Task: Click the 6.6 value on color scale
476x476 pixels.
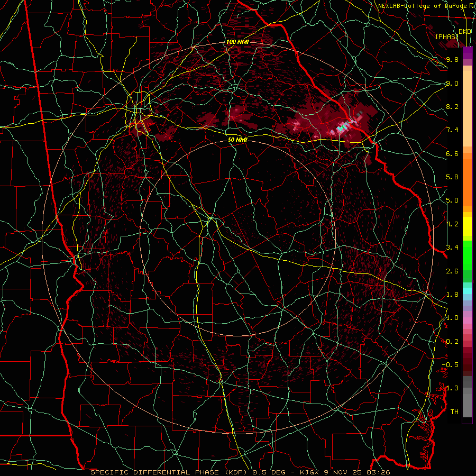Action: click(452, 153)
